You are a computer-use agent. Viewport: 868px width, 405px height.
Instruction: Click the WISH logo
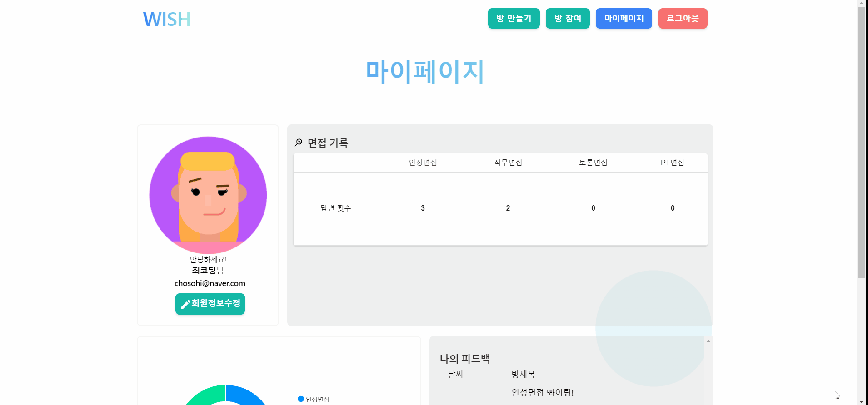point(167,19)
